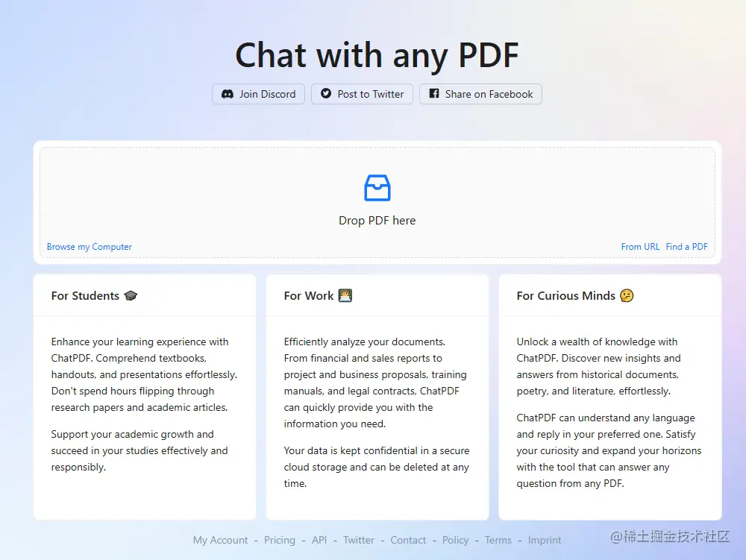Open the Pricing footer link
This screenshot has height=560, width=746.
click(x=280, y=540)
